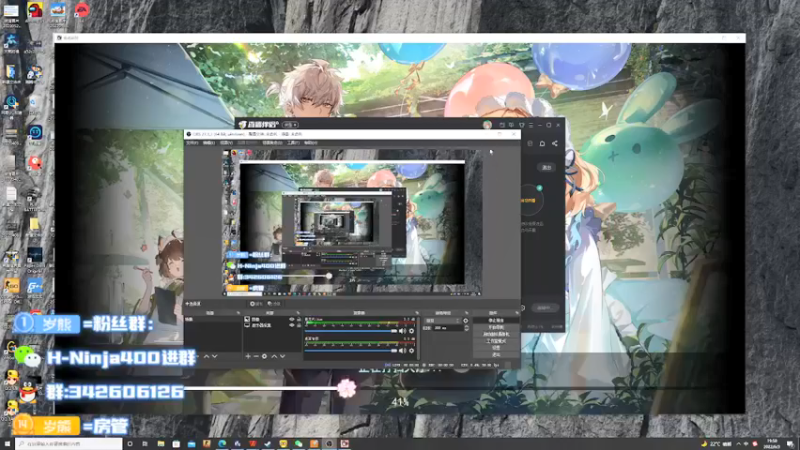Select the second source row in Sources
The width and height of the screenshot is (800, 450).
tap(272, 326)
